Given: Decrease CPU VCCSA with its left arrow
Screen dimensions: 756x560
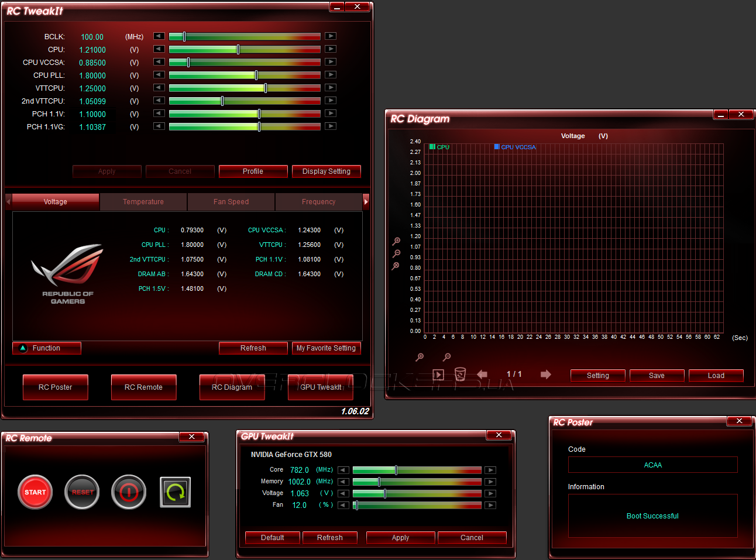Looking at the screenshot, I should point(159,62).
